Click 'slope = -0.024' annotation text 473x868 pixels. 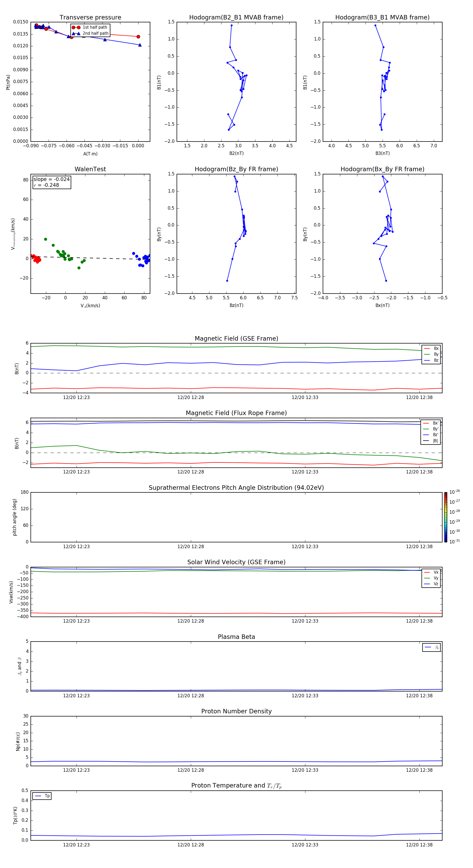[x=52, y=179]
